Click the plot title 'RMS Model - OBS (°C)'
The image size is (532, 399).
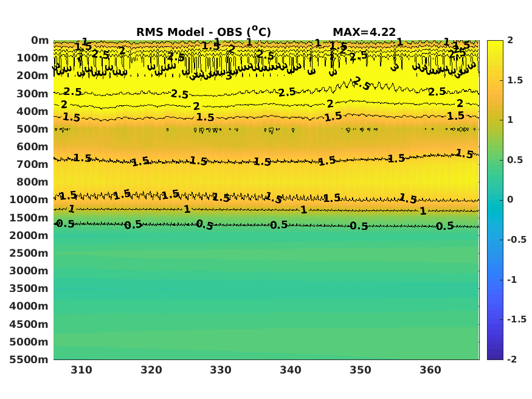[204, 32]
